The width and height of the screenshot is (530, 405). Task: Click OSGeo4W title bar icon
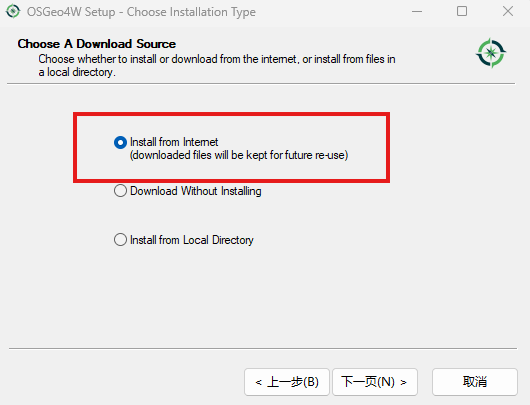[13, 11]
